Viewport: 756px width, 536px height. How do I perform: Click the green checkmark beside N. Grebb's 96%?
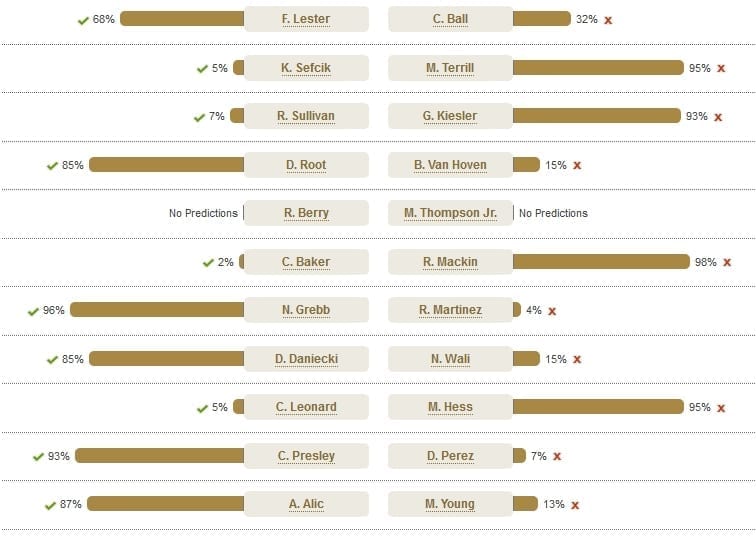coord(33,311)
